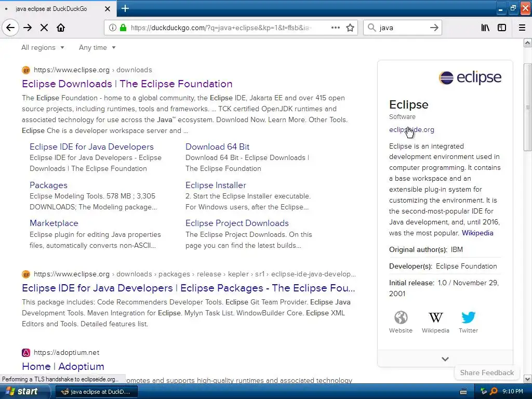Go forward to the next page

pos(28,28)
